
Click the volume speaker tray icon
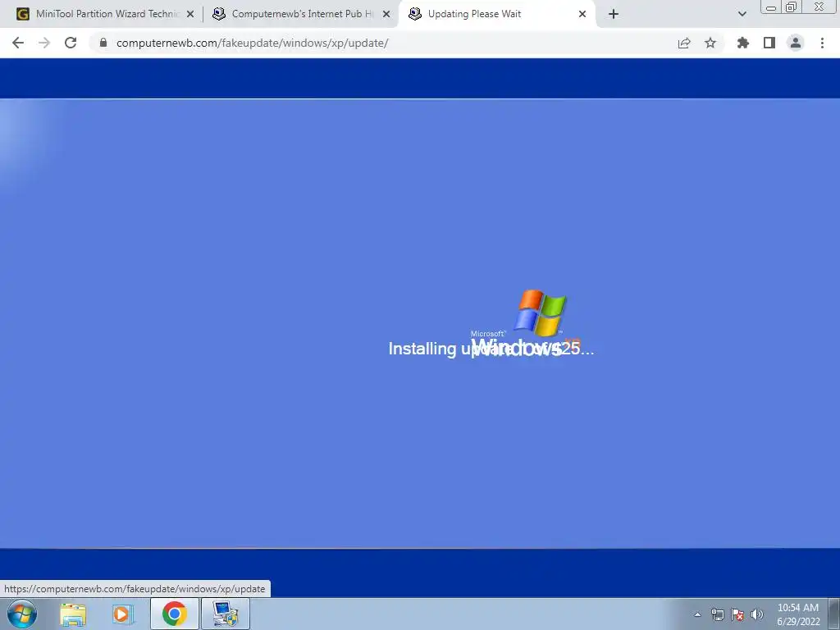coord(756,614)
